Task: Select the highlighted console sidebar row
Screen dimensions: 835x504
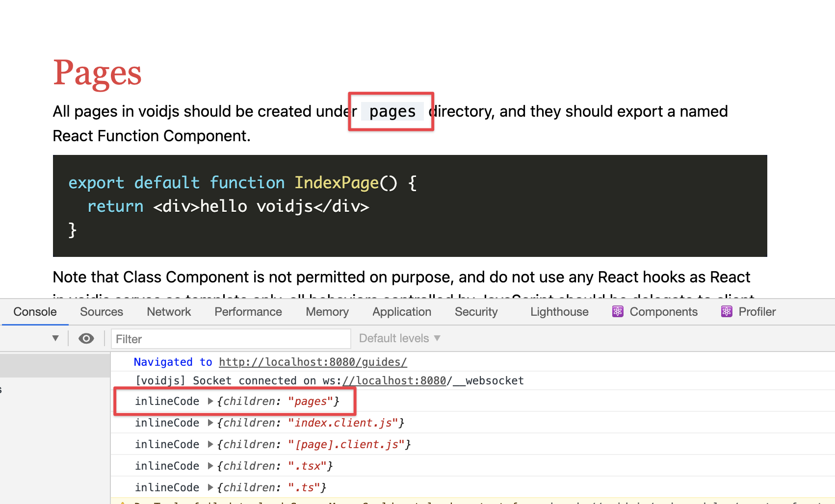Action: (x=55, y=365)
